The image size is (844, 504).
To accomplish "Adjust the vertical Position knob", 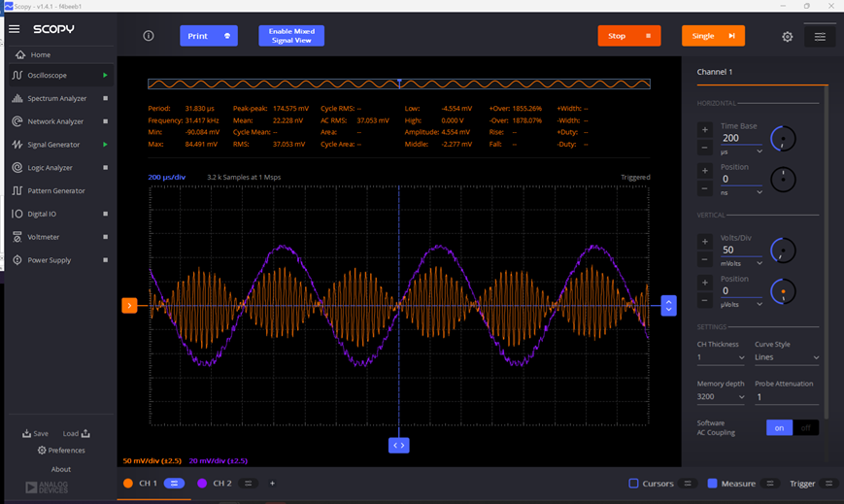I will click(x=783, y=291).
